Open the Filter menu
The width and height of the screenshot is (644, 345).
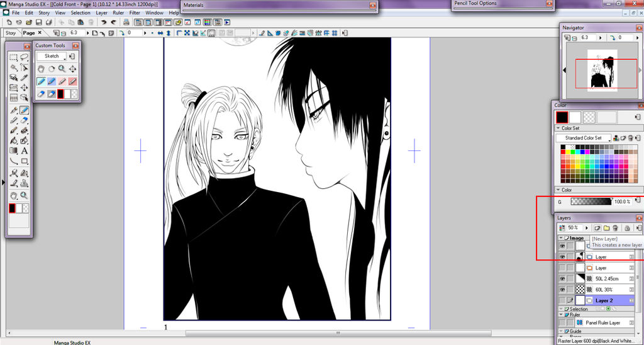(135, 13)
